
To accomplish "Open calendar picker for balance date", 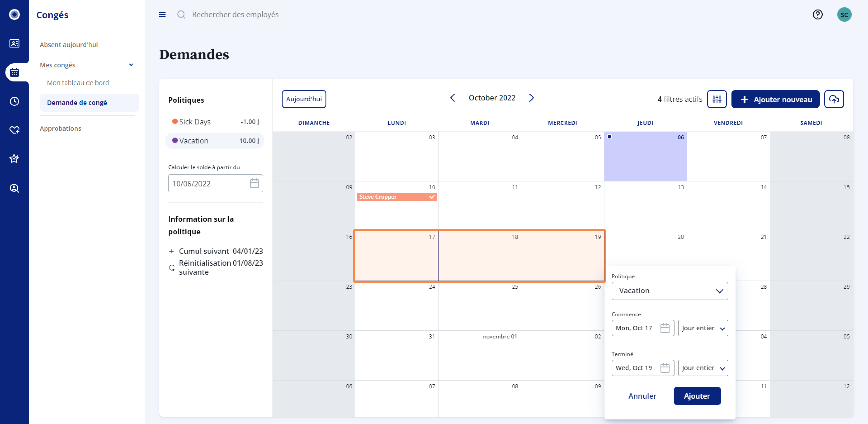I will coord(254,183).
